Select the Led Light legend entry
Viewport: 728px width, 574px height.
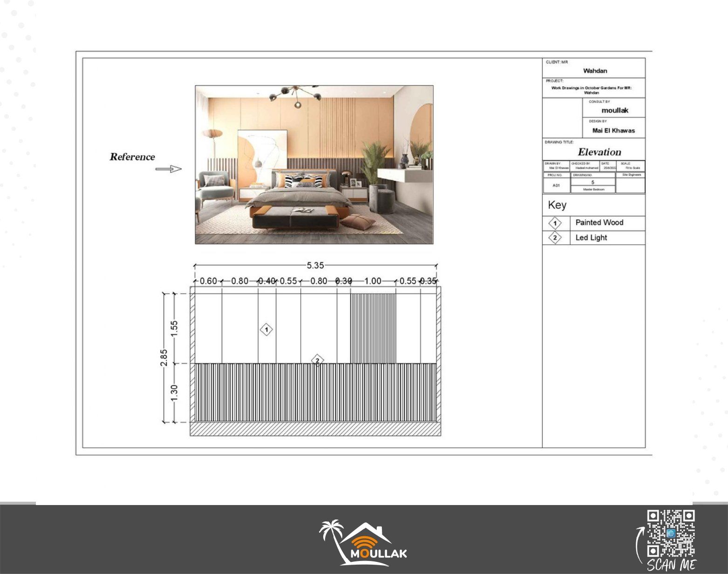tap(591, 238)
